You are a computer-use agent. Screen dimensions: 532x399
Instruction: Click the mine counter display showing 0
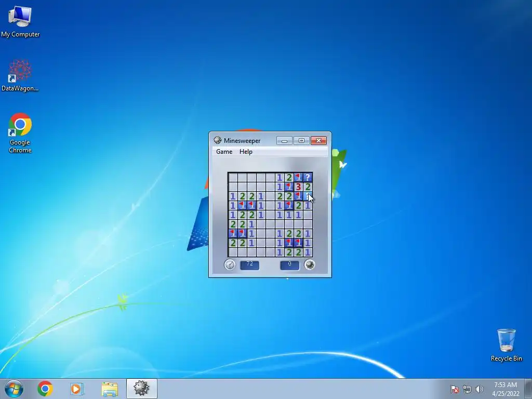pyautogui.click(x=290, y=264)
